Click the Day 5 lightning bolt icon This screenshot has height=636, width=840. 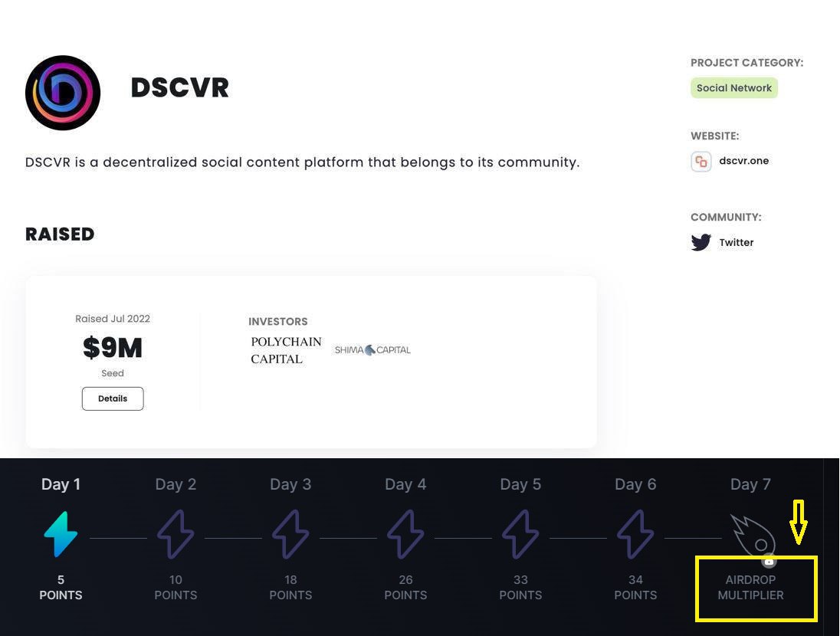click(x=520, y=534)
